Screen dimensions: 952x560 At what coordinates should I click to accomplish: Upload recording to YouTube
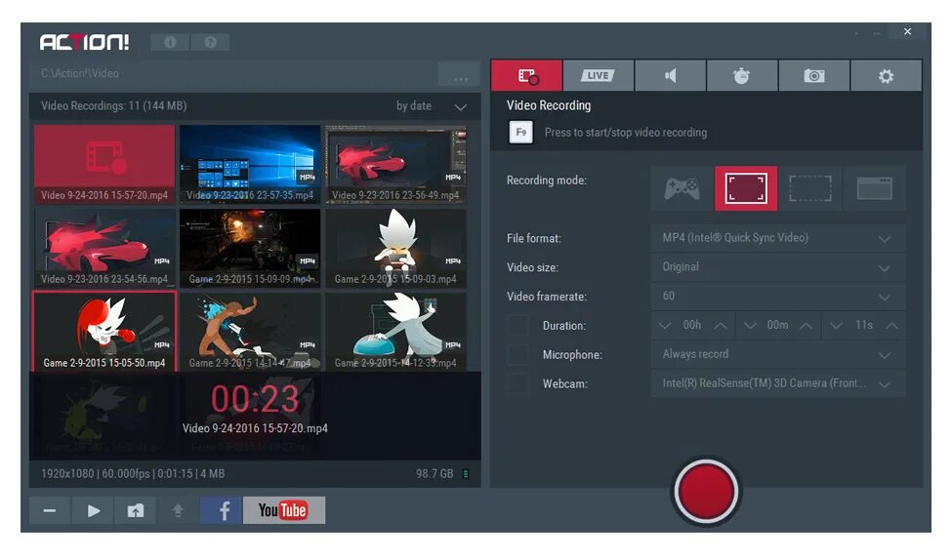pos(283,510)
